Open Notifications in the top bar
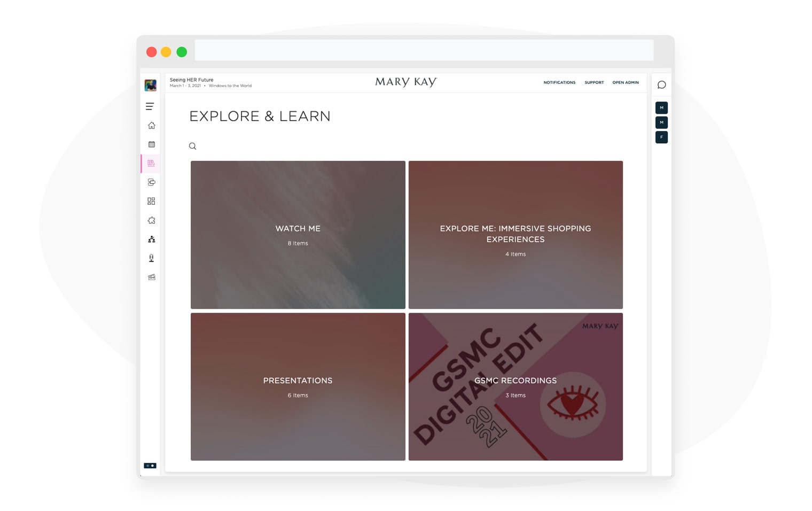Viewport: 812px width, 511px height. point(559,82)
